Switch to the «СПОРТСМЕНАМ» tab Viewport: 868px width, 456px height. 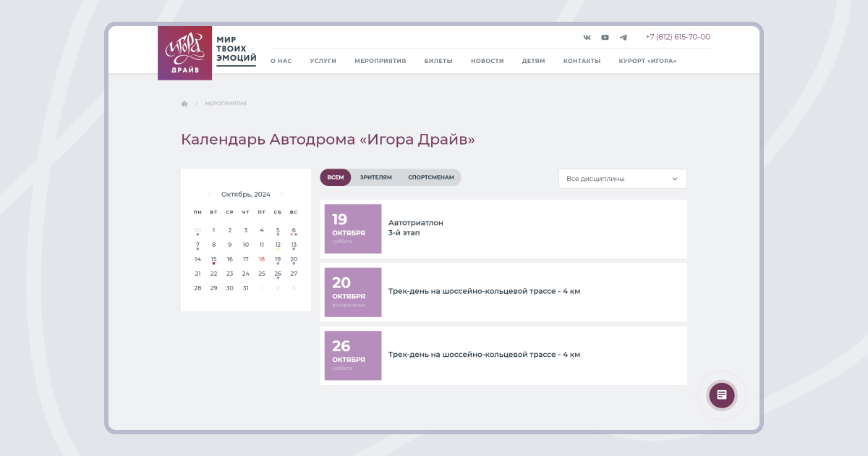431,177
